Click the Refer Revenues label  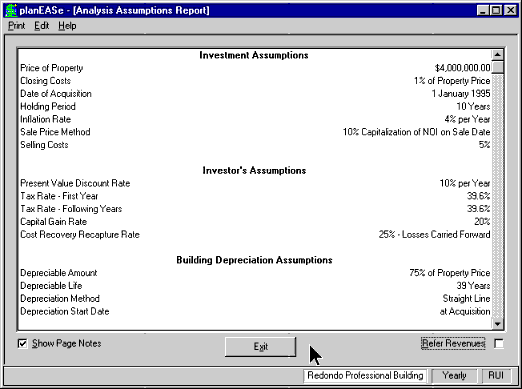(x=453, y=343)
